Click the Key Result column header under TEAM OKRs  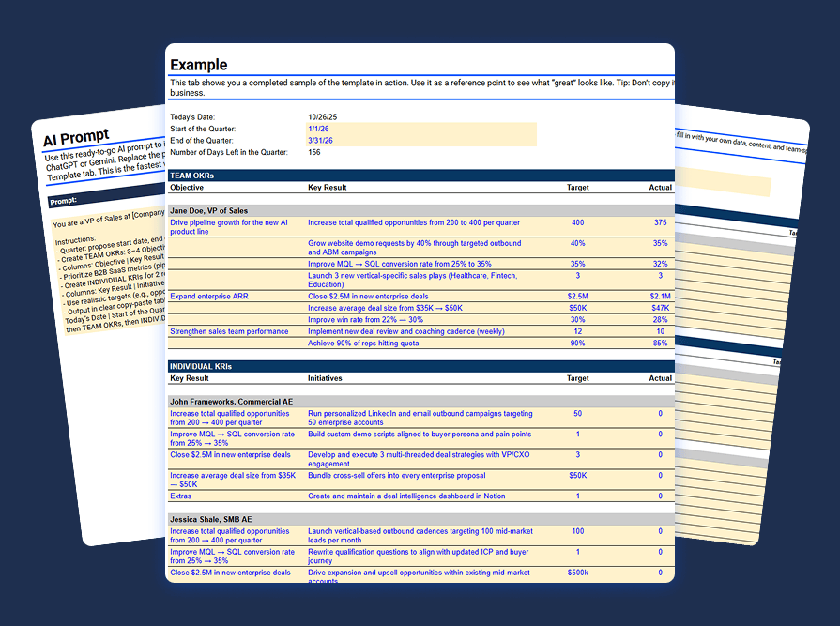tap(327, 188)
